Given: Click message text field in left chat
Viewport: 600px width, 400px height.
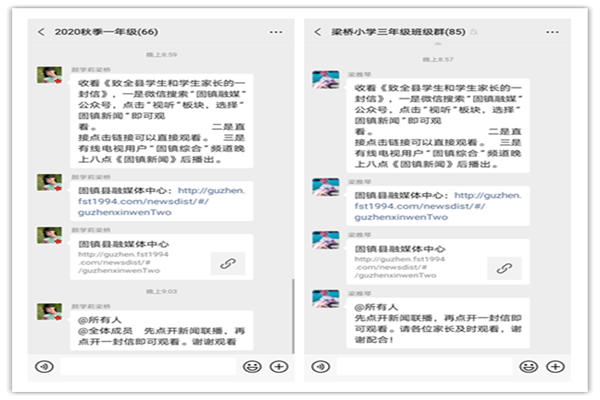Looking at the screenshot, I should (x=147, y=366).
